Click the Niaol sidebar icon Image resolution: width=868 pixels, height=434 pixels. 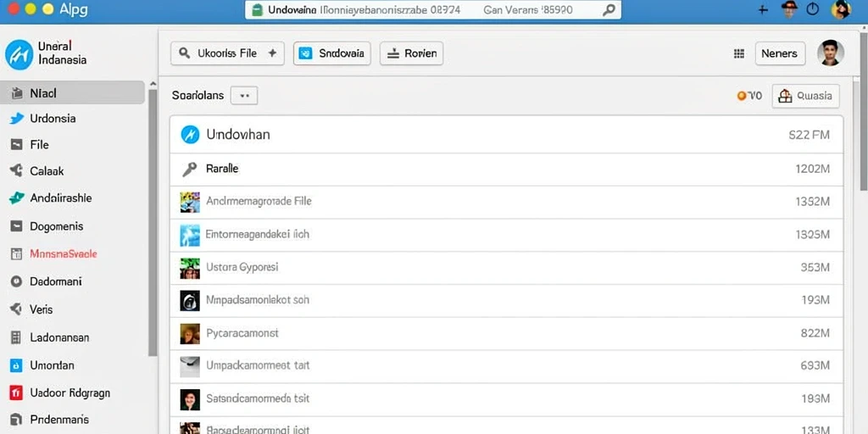pos(17,93)
